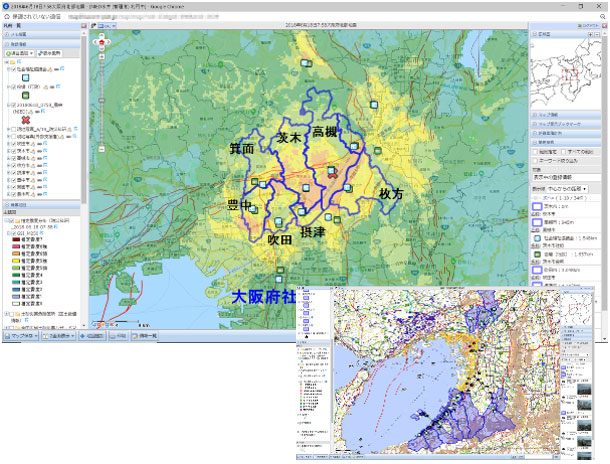The width and height of the screenshot is (610, 464).
Task: Toggle the 豊中市 layer checkbox
Action: coord(14,180)
